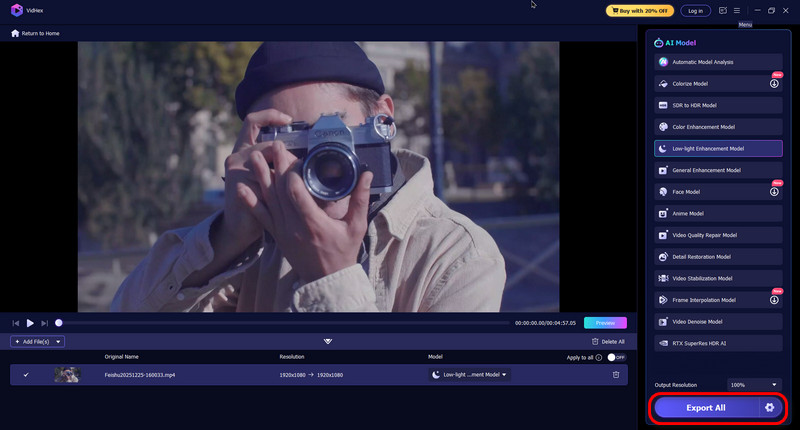Delete the Feishu20251225-160033.mp4 file via trash icon
This screenshot has width=800, height=430.
616,375
